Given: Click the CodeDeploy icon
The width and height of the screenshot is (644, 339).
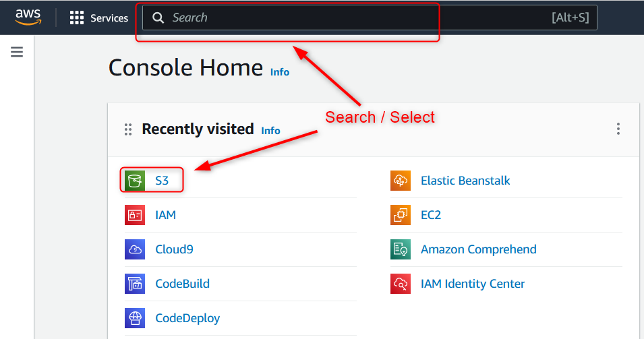Looking at the screenshot, I should (x=135, y=318).
